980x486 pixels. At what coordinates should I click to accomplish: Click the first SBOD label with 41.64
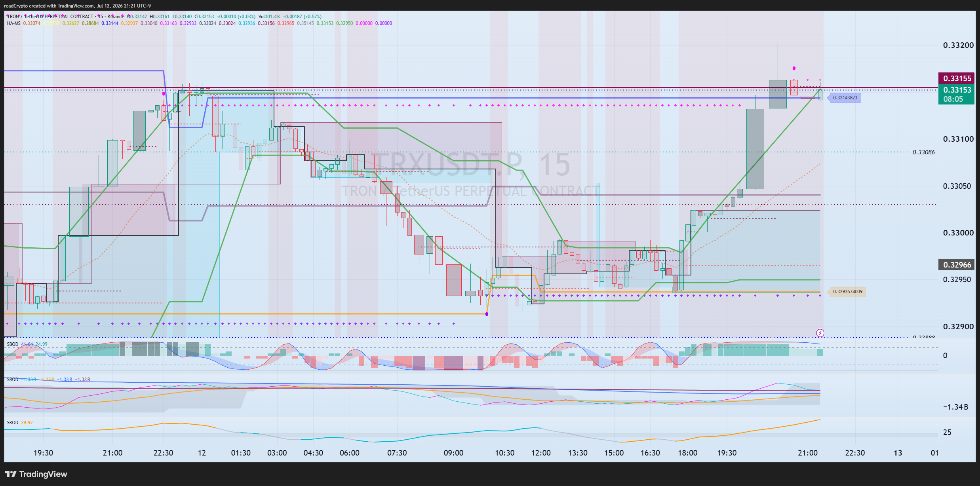click(x=27, y=344)
